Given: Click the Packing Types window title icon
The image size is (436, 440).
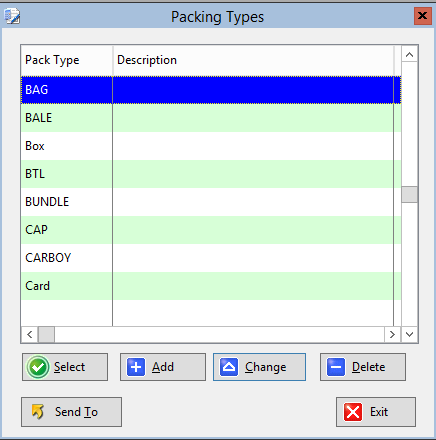Looking at the screenshot, I should [12, 16].
